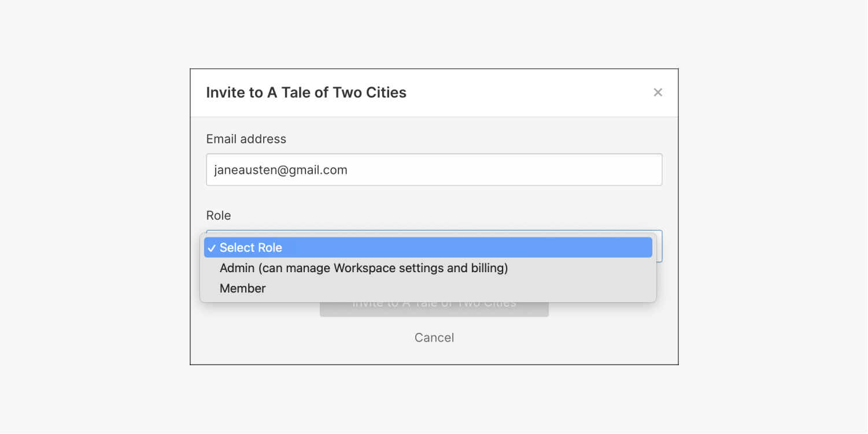The height and width of the screenshot is (434, 868).
Task: Close the invite dialog with the X icon
Action: [x=658, y=92]
